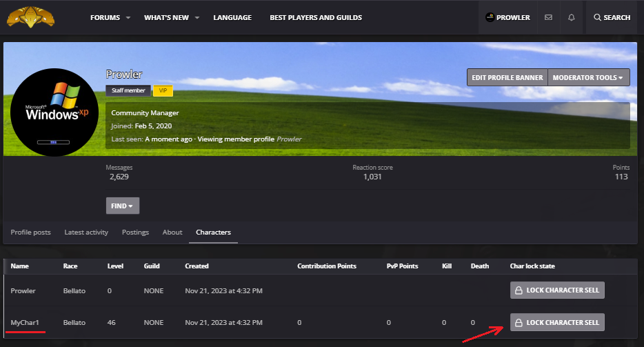Click the Staff member badge
This screenshot has width=644, height=347.
[x=128, y=90]
